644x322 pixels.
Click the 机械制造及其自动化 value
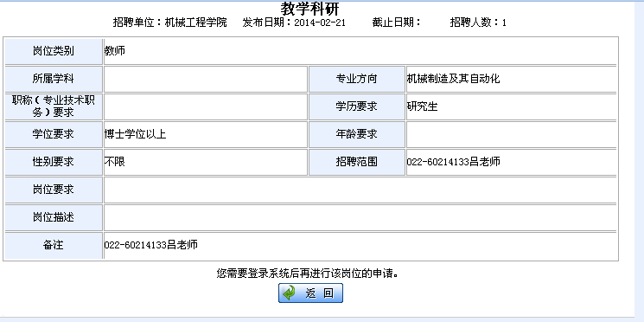tap(454, 79)
